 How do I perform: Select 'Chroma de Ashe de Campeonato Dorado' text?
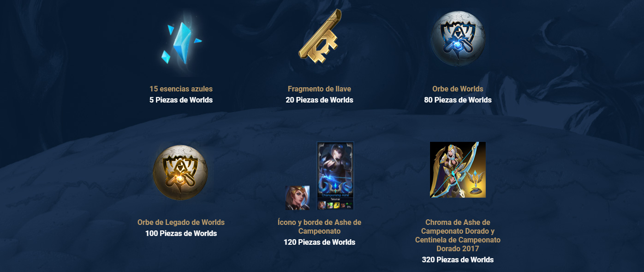point(458,227)
